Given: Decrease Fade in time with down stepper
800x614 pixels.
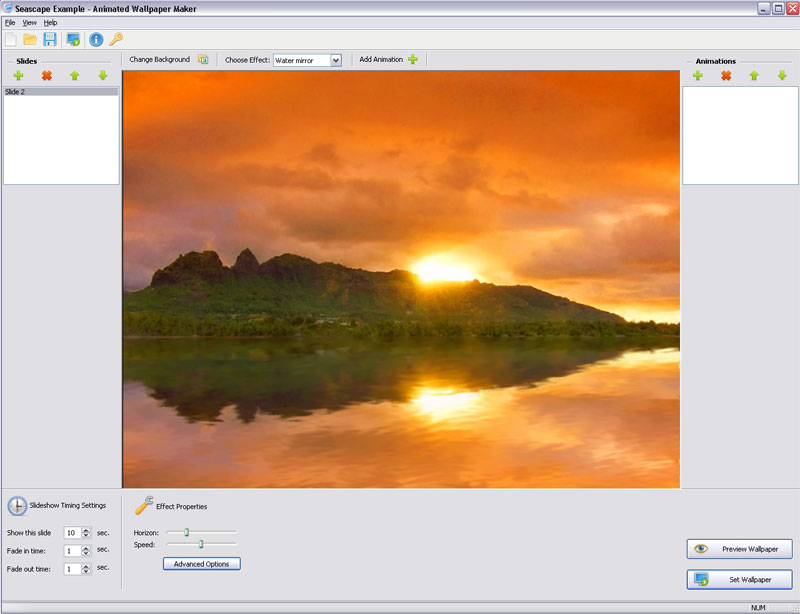Looking at the screenshot, I should tap(86, 555).
